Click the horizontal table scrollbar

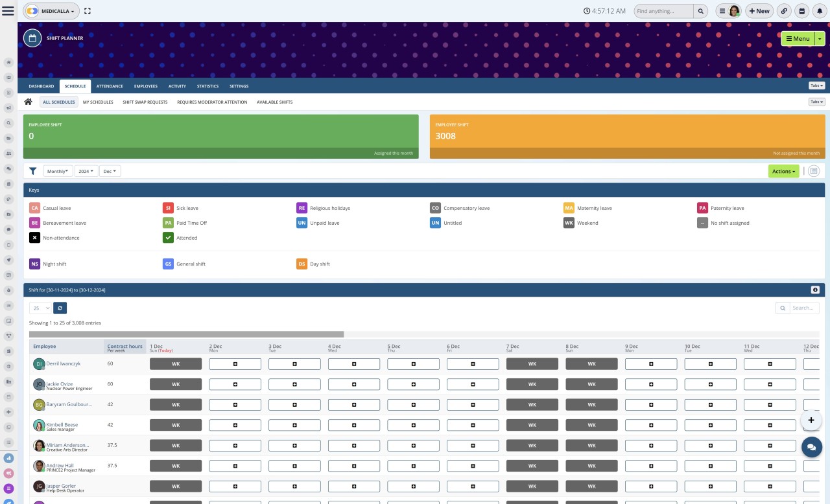tap(186, 334)
